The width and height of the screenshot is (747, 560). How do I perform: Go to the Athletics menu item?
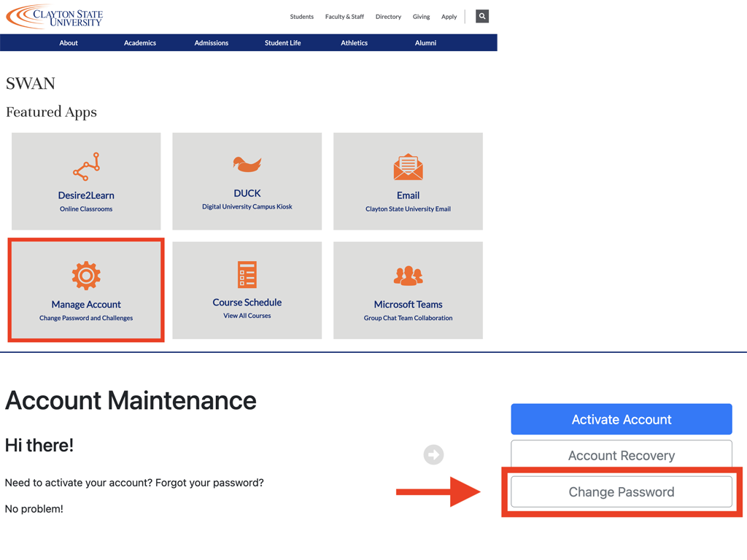click(355, 43)
